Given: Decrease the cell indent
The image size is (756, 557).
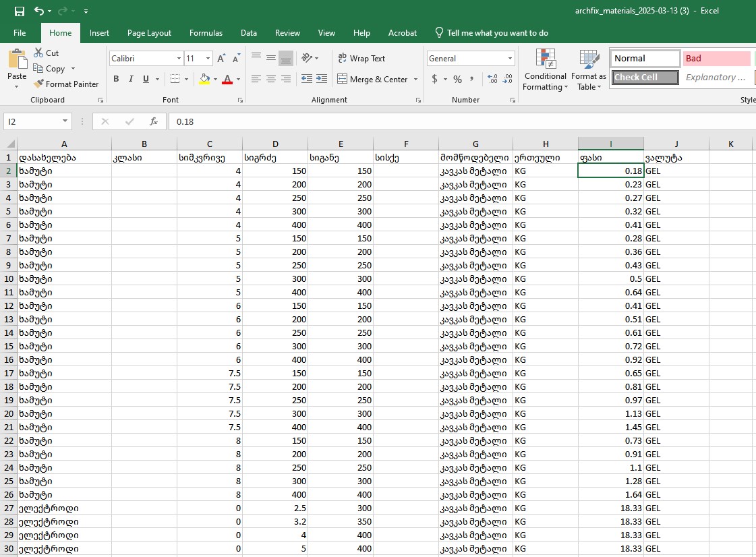Looking at the screenshot, I should (x=307, y=79).
